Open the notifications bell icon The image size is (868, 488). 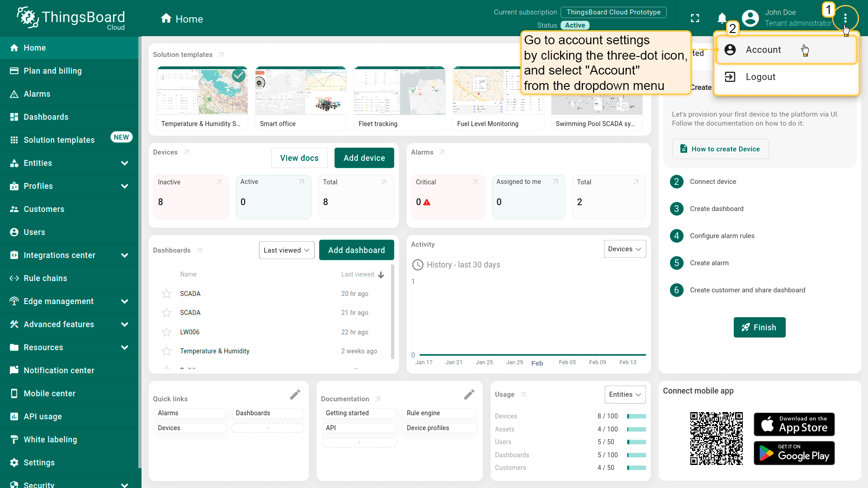click(722, 19)
